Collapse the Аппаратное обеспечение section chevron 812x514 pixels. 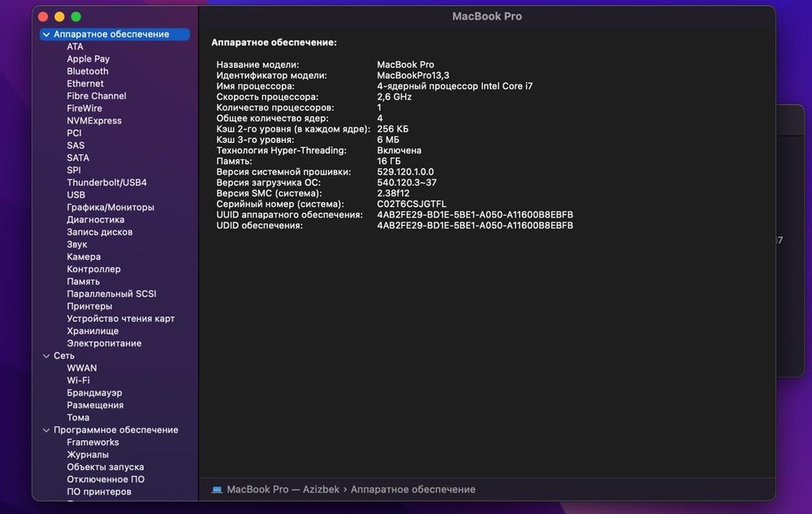[x=46, y=34]
